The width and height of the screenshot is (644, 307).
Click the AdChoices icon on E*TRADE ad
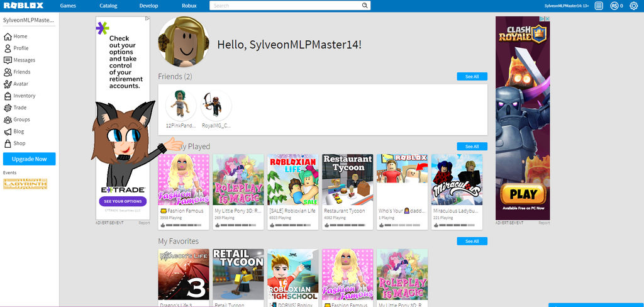pyautogui.click(x=147, y=18)
